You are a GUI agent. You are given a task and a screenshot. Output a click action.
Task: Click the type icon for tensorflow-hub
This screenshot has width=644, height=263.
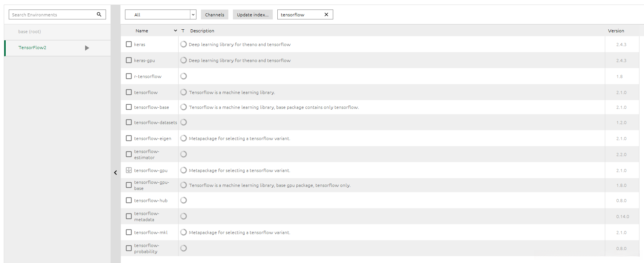click(x=184, y=200)
